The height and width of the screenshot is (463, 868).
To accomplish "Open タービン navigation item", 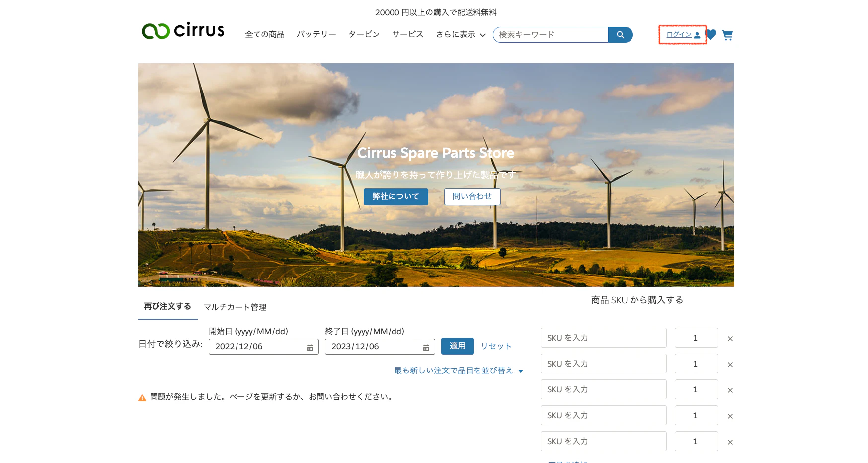I will pyautogui.click(x=364, y=34).
